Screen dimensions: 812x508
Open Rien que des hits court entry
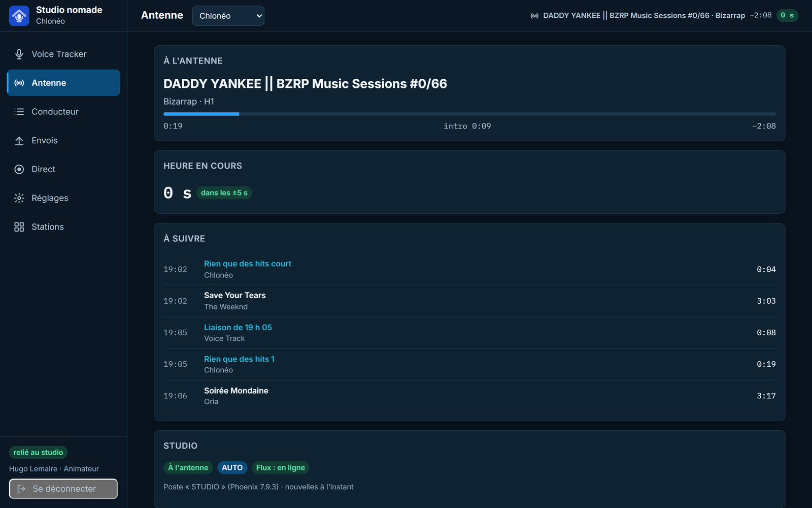[248, 264]
